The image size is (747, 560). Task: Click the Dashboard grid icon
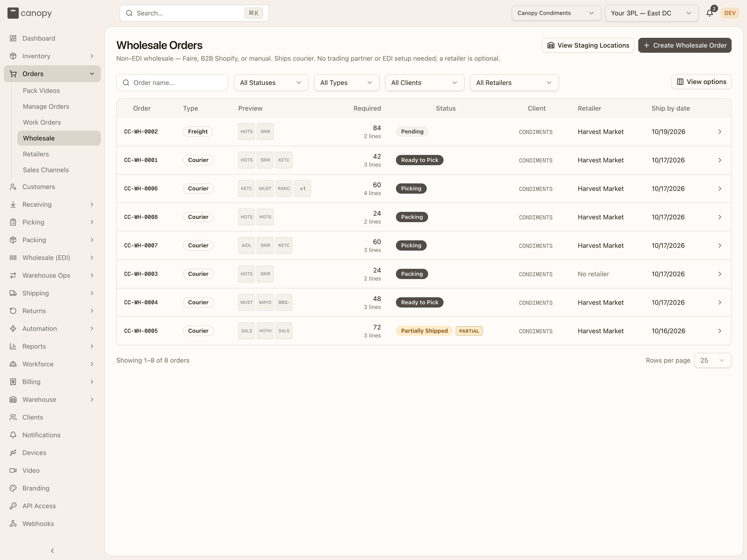13,38
